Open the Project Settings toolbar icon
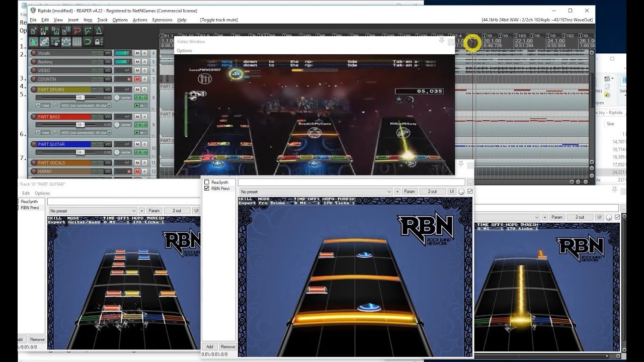The height and width of the screenshot is (362, 644). [x=66, y=31]
